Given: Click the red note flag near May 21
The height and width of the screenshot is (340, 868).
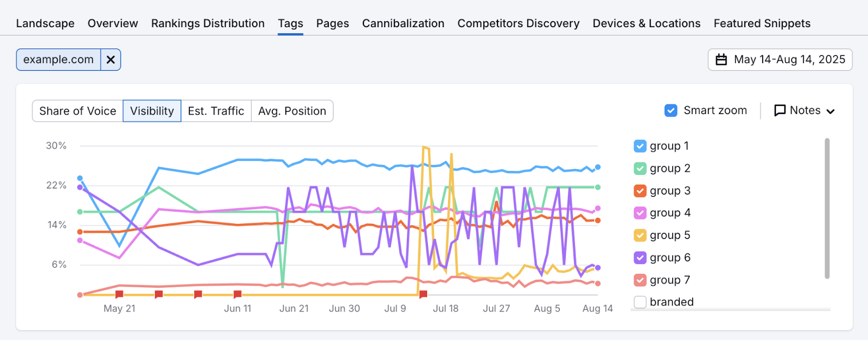Looking at the screenshot, I should coord(119,294).
